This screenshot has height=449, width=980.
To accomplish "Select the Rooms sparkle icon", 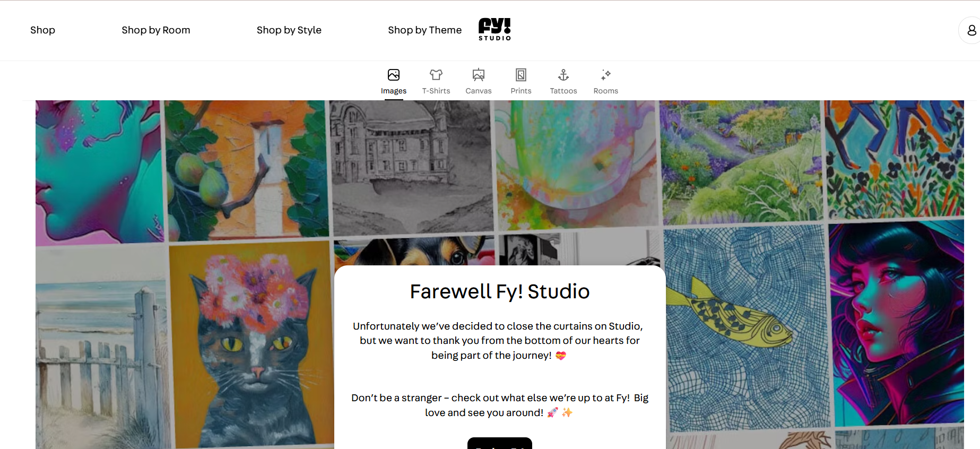I will click(x=606, y=75).
